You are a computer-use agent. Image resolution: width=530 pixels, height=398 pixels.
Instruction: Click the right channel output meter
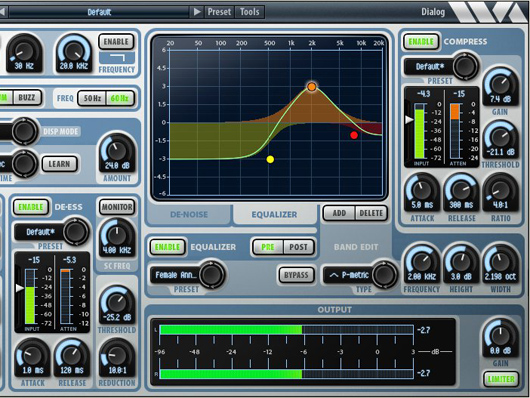[x=286, y=374]
